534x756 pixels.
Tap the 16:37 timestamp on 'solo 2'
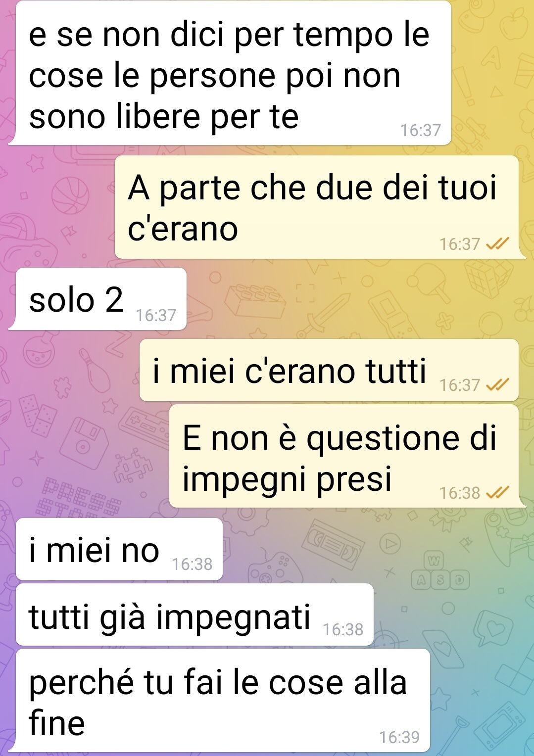pyautogui.click(x=156, y=315)
